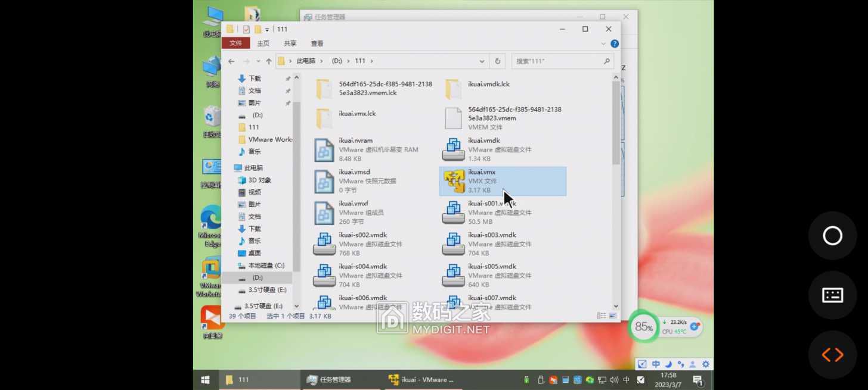Click the magnifier in the search box
The height and width of the screenshot is (390, 868).
607,61
